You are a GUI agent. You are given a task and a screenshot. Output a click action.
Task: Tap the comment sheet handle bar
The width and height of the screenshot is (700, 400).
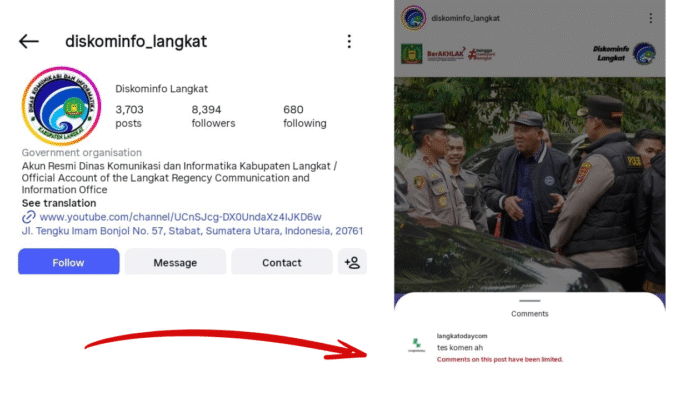530,301
